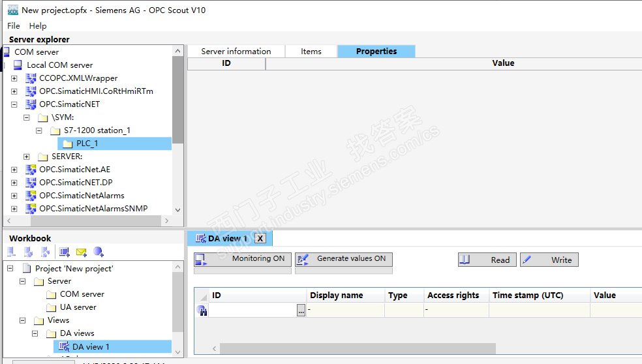The width and height of the screenshot is (642, 364).
Task: Collapse the OPC.SimaticNET node
Action: [14, 104]
